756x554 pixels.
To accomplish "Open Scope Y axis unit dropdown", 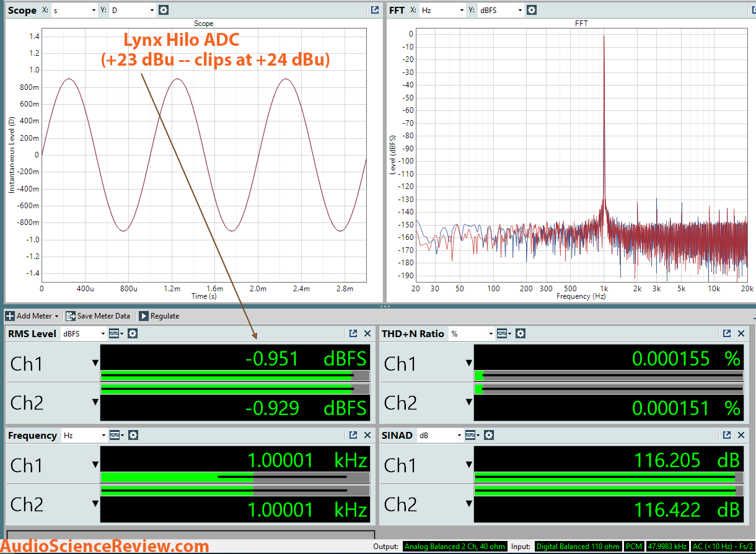I will [133, 10].
